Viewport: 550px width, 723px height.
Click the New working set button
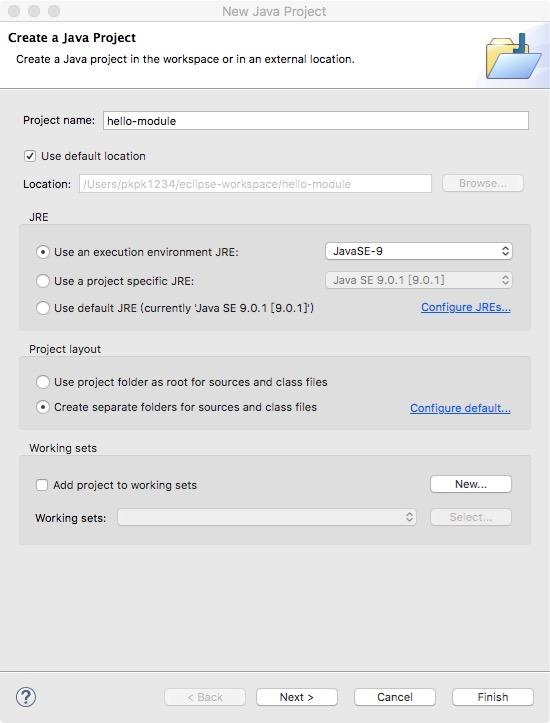pos(471,484)
